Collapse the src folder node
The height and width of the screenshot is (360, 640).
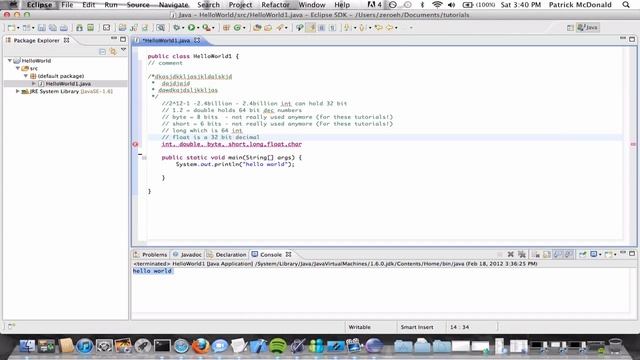pos(18,68)
